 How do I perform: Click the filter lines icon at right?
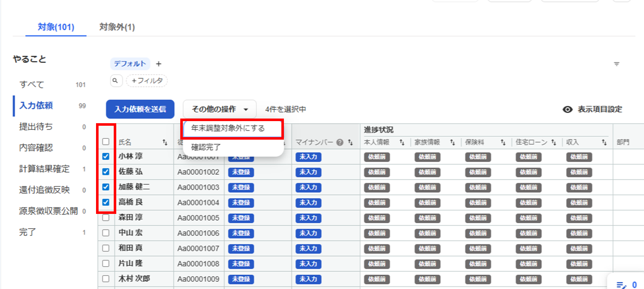click(616, 64)
